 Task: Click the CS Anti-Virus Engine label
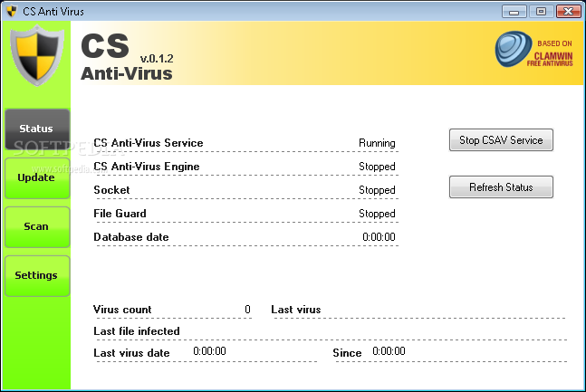pyautogui.click(x=147, y=167)
